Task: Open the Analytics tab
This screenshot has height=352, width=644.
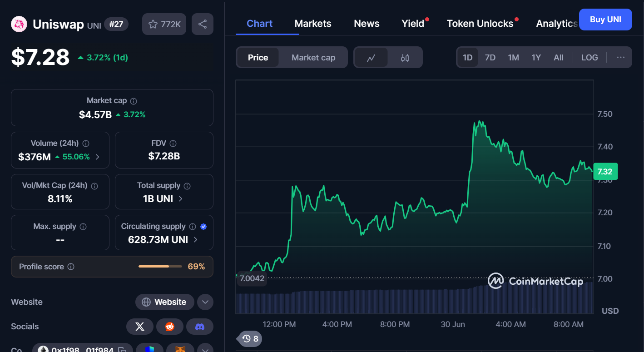Action: pyautogui.click(x=557, y=24)
